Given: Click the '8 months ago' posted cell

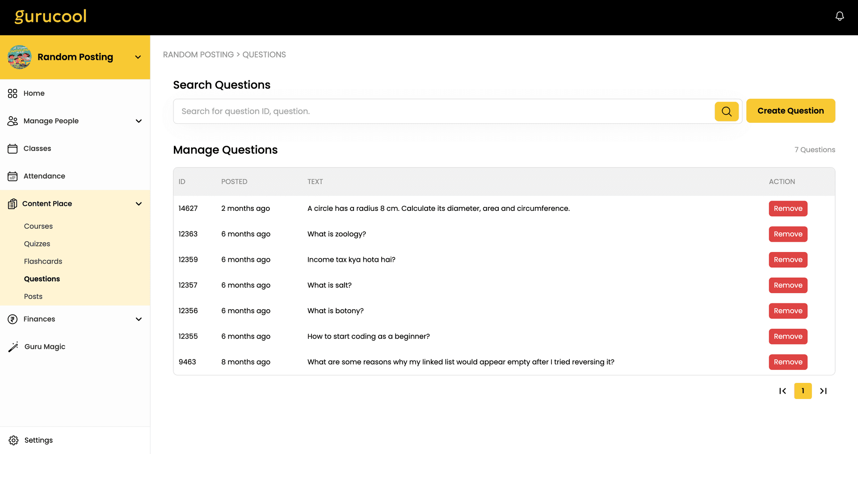Looking at the screenshot, I should 246,362.
